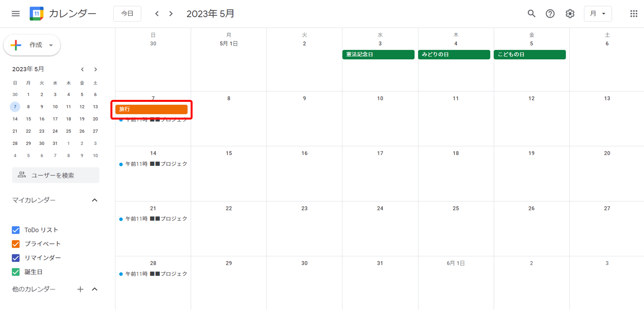Select day 15 in mini calendar
This screenshot has height=310, width=644.
click(28, 119)
